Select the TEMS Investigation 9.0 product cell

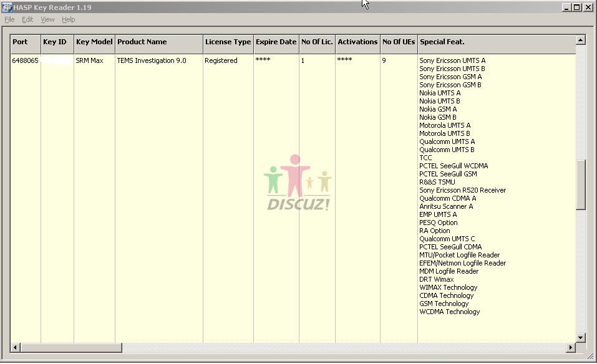(152, 61)
